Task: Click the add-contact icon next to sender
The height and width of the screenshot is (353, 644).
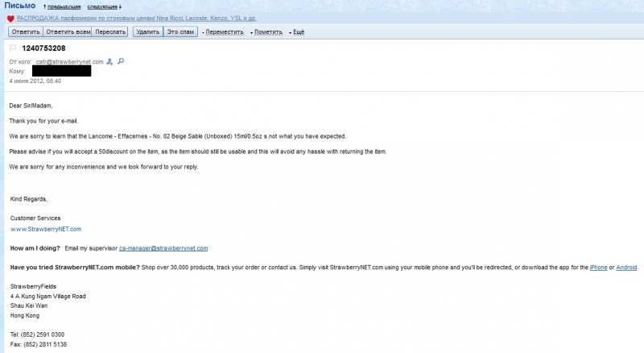Action: point(110,61)
